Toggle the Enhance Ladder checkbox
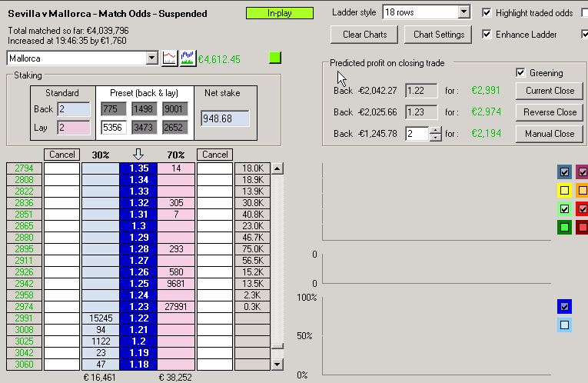The height and width of the screenshot is (383, 588). tap(487, 35)
